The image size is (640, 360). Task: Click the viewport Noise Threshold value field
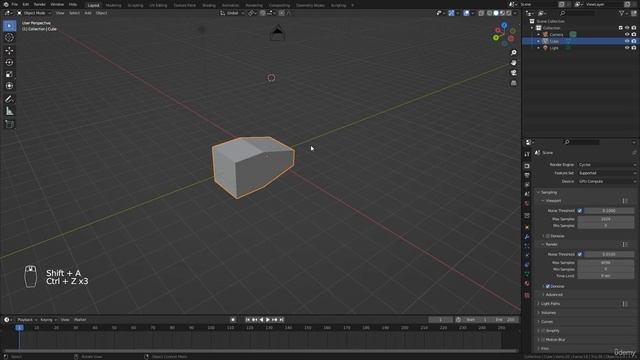[609, 211]
